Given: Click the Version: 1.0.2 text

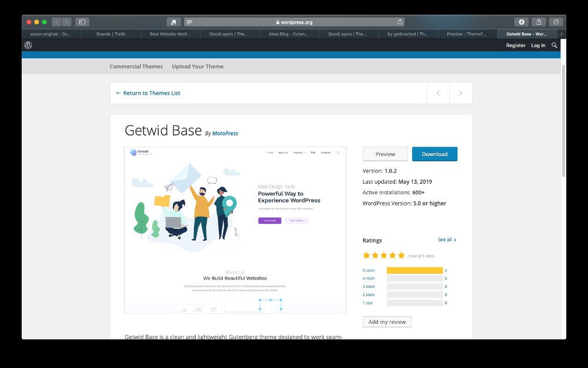Looking at the screenshot, I should 379,171.
